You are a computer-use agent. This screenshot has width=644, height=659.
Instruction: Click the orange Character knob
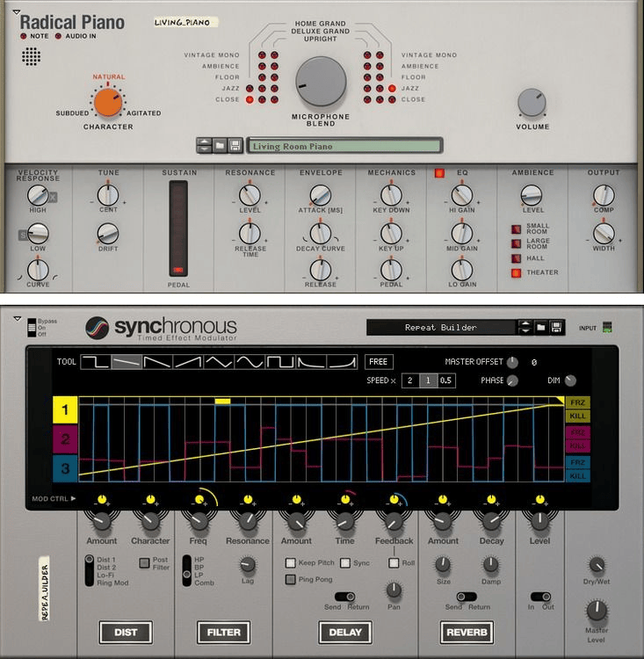(109, 102)
